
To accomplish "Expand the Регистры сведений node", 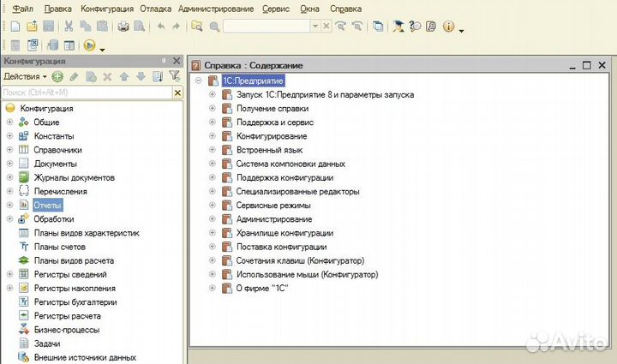I will pyautogui.click(x=10, y=274).
